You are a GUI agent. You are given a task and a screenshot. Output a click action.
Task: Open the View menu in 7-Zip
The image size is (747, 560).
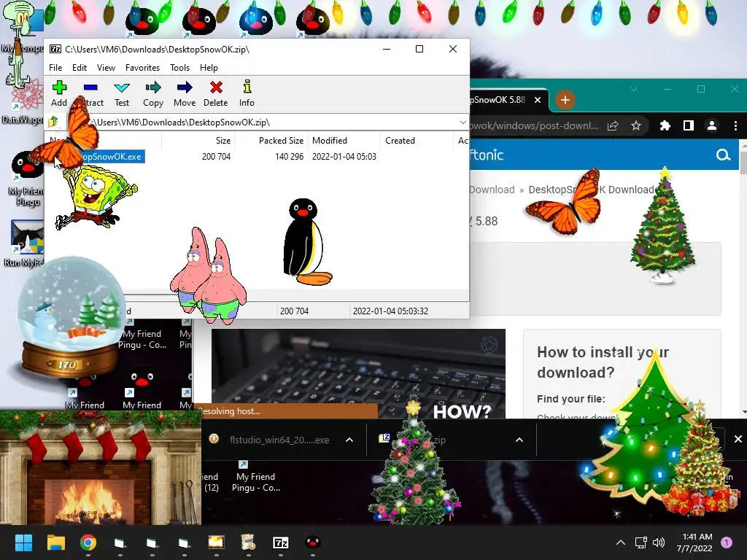[x=106, y=68]
